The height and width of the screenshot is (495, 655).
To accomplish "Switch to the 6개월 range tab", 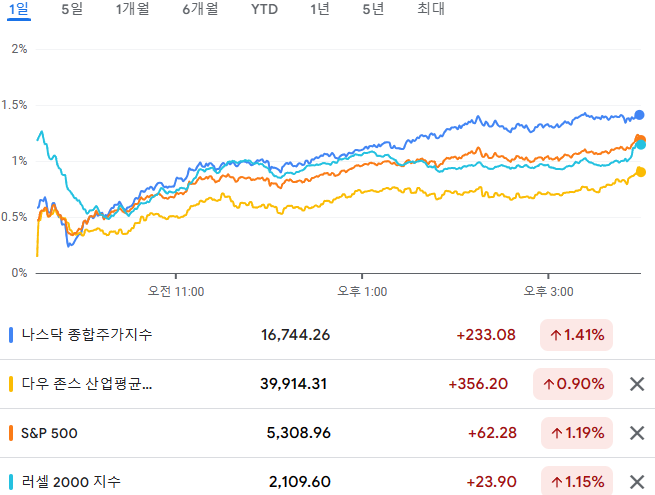I will 200,9.
